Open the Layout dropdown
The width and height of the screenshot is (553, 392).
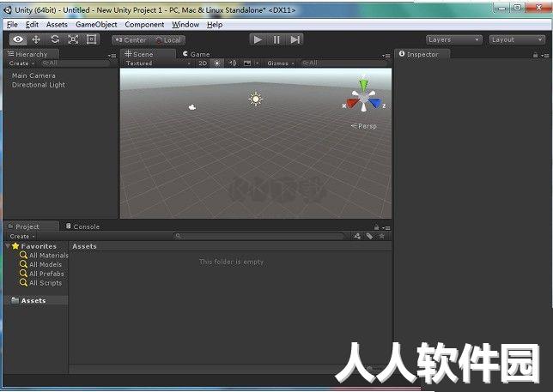(x=517, y=39)
